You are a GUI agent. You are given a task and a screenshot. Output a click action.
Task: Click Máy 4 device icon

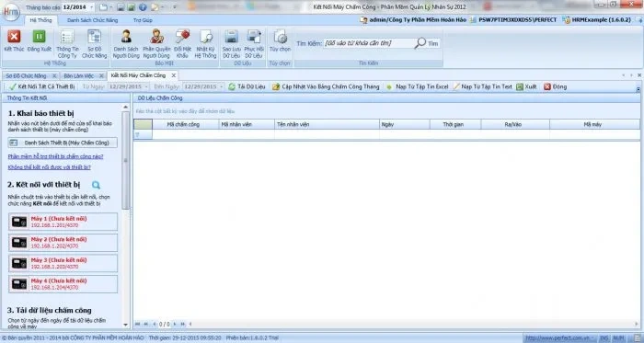pyautogui.click(x=19, y=284)
